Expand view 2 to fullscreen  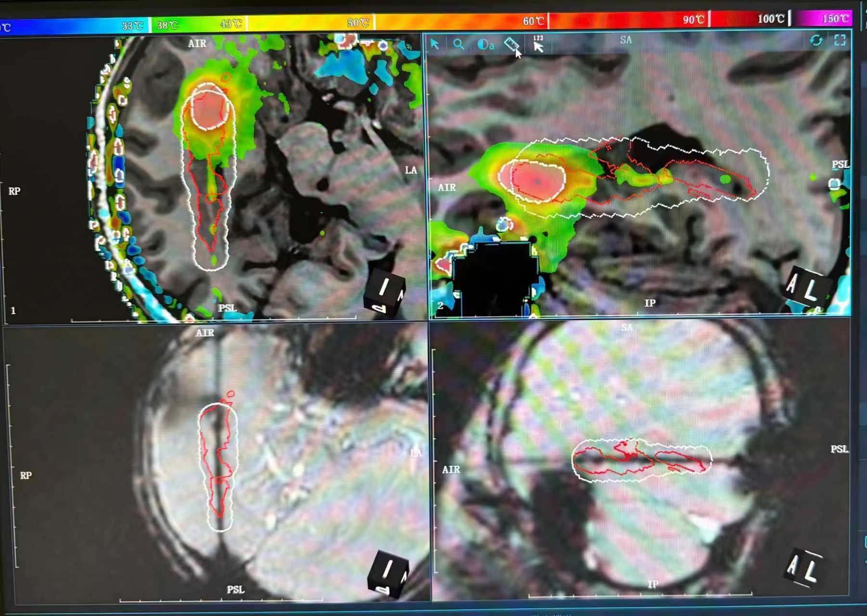[x=840, y=40]
